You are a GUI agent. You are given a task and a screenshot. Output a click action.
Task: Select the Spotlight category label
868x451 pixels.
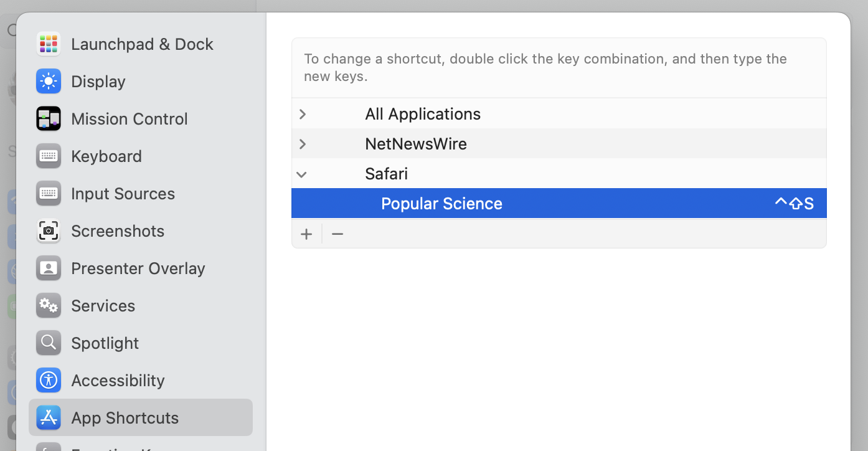click(x=105, y=343)
